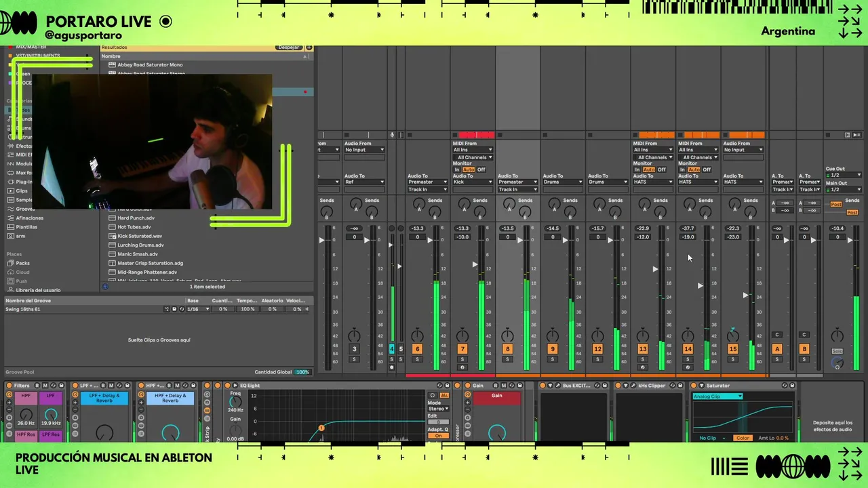Open Packs in the browser Places list
The height and width of the screenshot is (488, 868).
22,263
